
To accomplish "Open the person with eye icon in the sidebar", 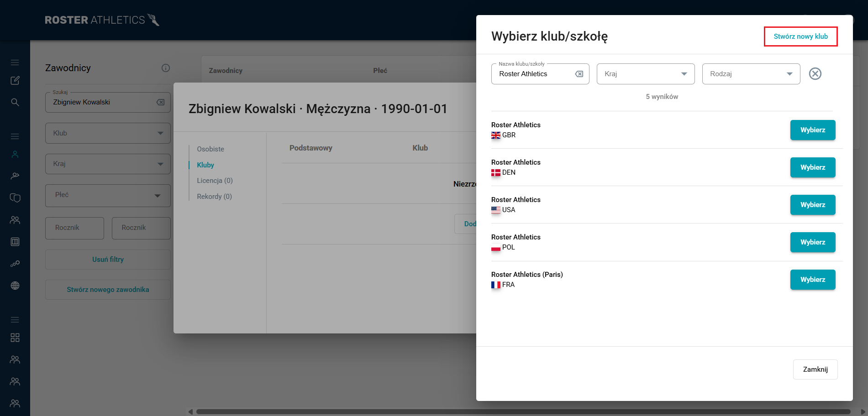I will [15, 176].
